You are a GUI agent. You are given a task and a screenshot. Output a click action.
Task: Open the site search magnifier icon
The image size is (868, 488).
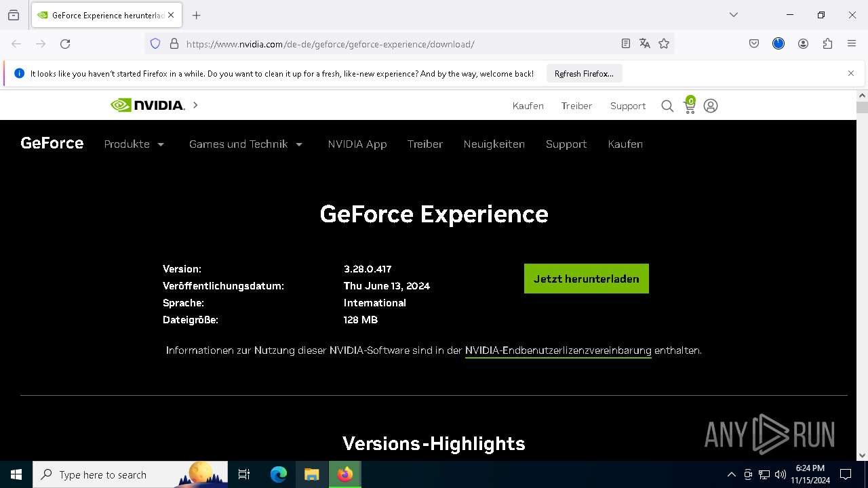tap(667, 106)
